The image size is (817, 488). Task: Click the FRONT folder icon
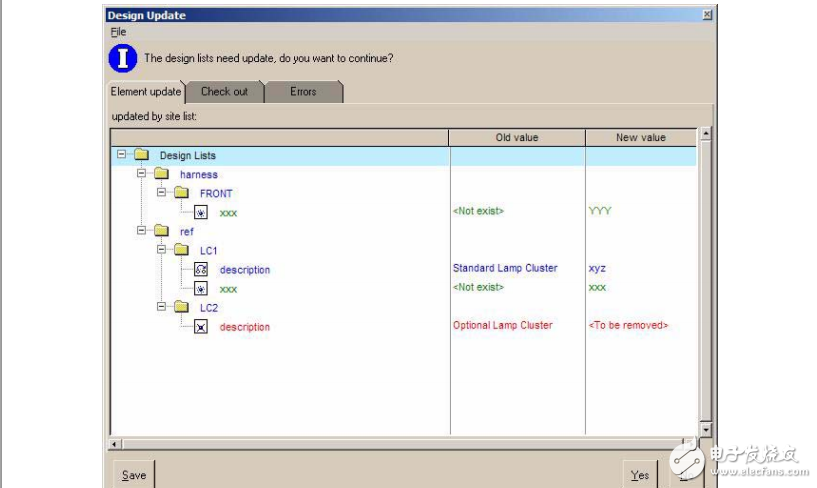(180, 194)
